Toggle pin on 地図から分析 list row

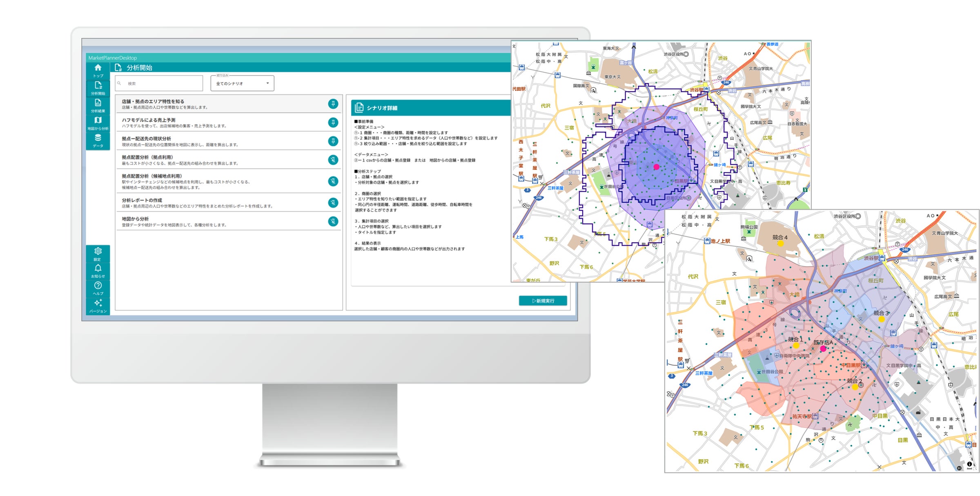pos(333,221)
